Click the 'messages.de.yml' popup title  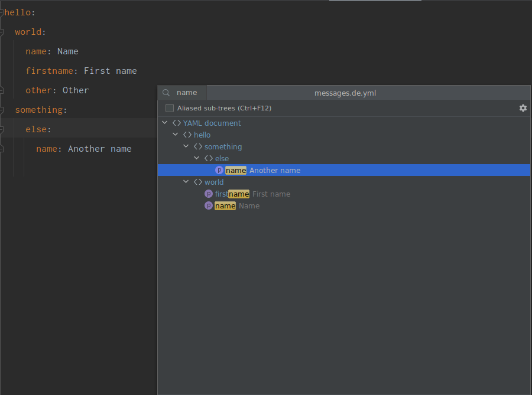[x=345, y=93]
